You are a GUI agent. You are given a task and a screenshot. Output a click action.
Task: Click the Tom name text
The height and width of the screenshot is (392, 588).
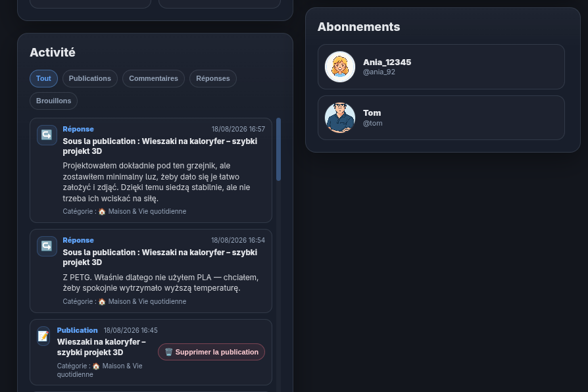pos(372,113)
